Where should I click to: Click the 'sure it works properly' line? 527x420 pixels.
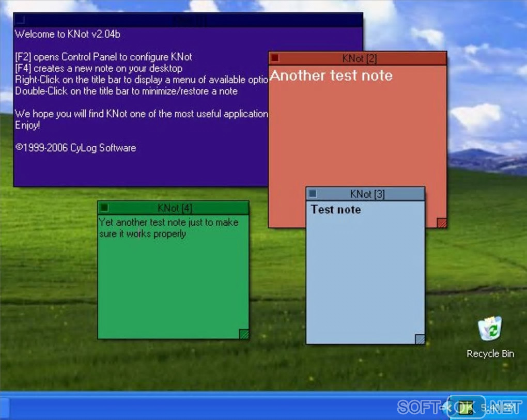(143, 234)
